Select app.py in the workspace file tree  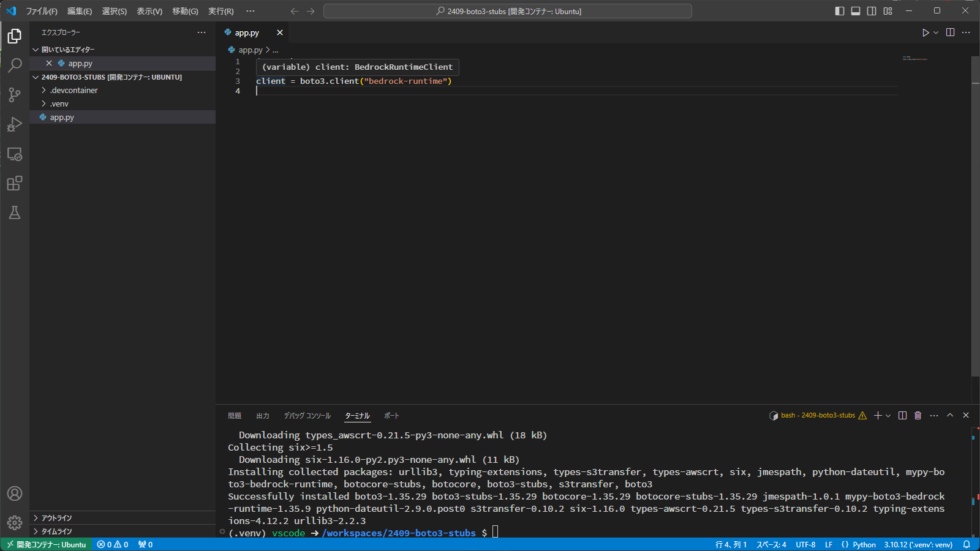point(123,117)
